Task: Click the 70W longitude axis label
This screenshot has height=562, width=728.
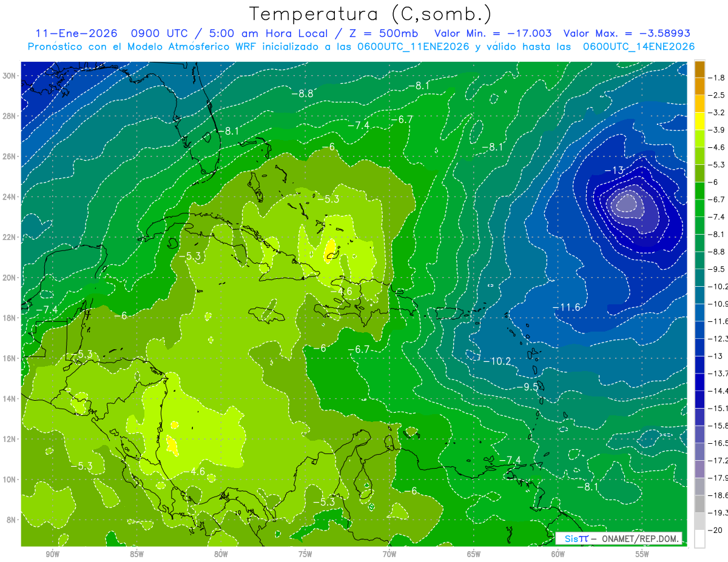Action: click(389, 554)
